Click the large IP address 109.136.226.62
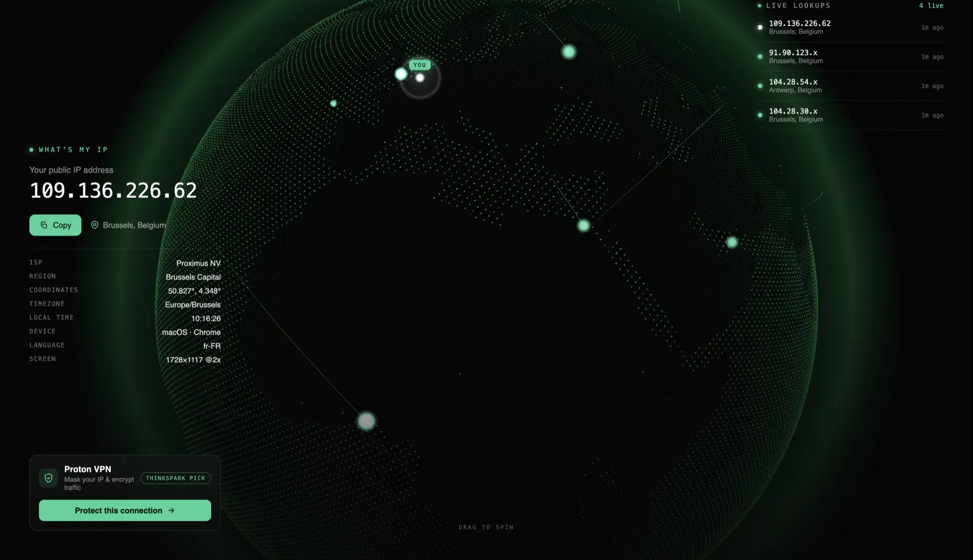The width and height of the screenshot is (973, 560). (x=113, y=191)
